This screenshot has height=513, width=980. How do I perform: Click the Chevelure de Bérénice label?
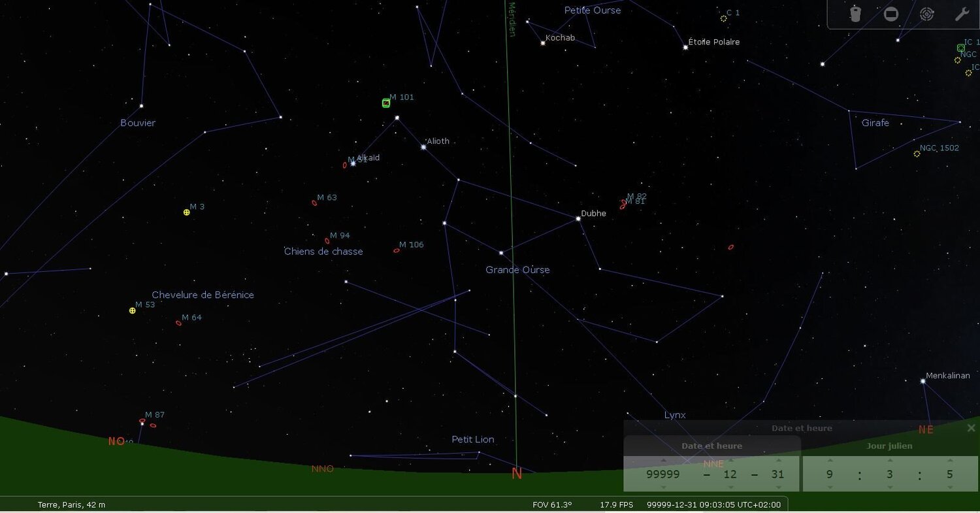click(203, 295)
